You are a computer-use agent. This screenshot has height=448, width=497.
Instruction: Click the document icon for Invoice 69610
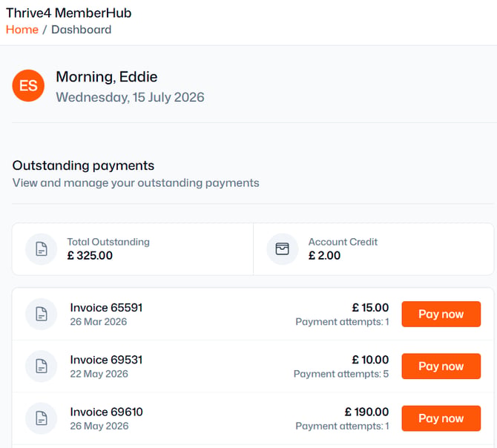[42, 418]
